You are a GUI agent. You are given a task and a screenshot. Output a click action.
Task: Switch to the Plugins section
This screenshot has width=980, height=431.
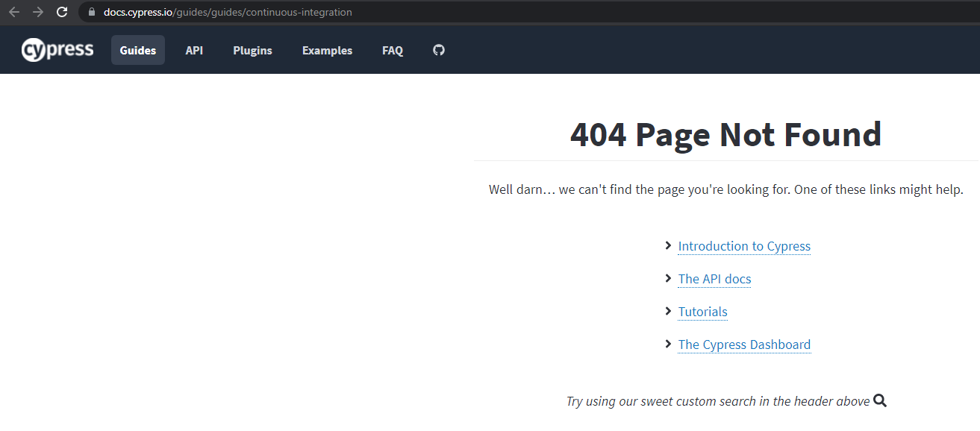point(252,50)
